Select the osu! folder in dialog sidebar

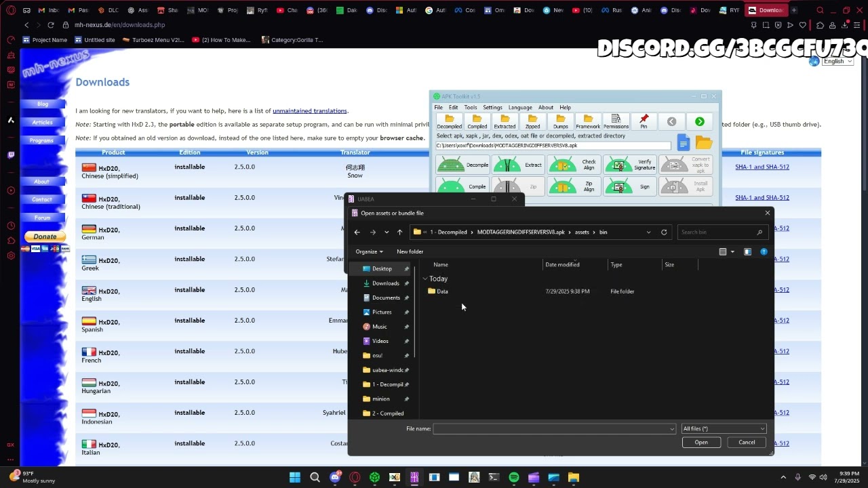pos(377,355)
